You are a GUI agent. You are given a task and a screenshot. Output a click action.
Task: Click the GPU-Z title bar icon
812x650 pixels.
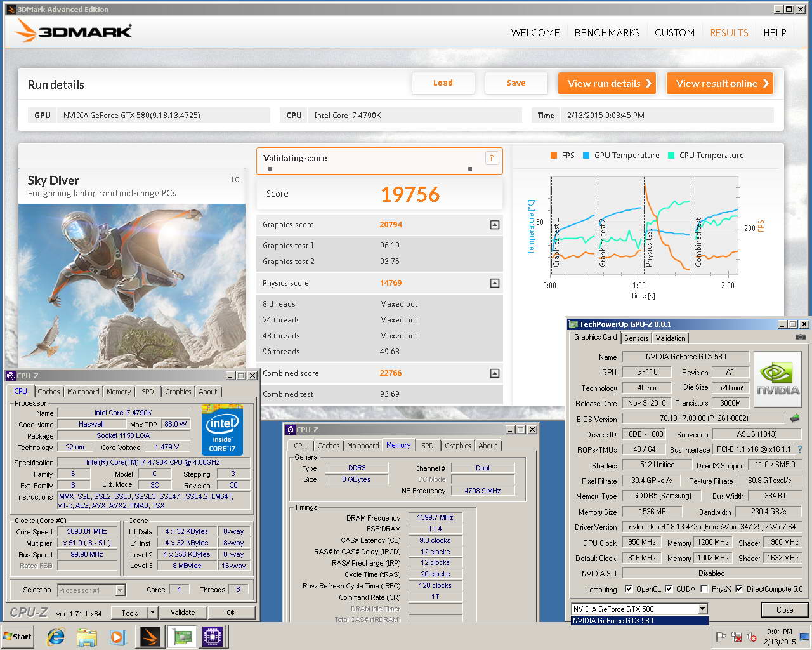click(x=573, y=324)
